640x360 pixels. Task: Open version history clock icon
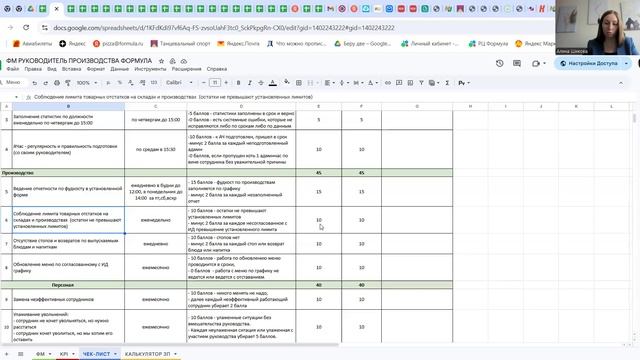pyautogui.click(x=500, y=63)
